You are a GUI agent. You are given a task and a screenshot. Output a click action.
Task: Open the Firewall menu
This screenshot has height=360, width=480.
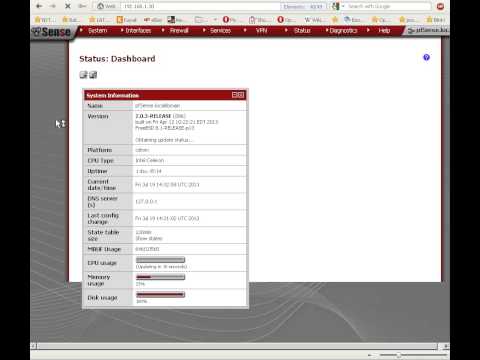[179, 31]
